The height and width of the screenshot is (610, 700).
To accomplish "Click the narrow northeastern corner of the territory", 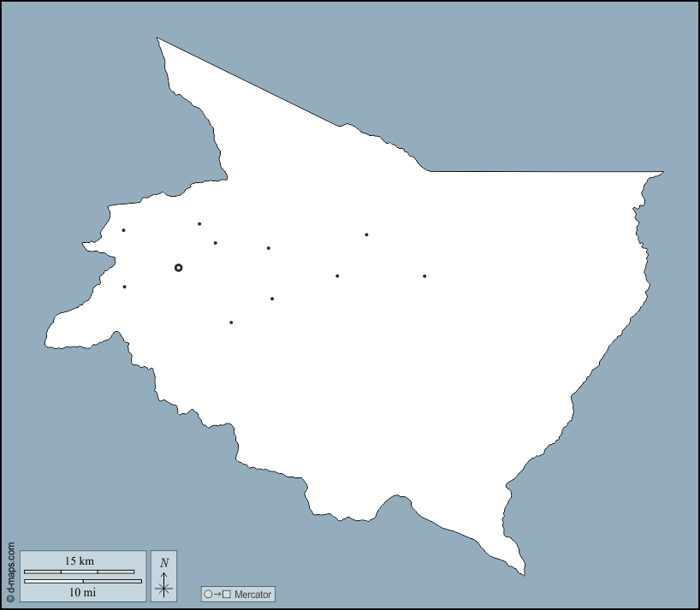I will 661,173.
